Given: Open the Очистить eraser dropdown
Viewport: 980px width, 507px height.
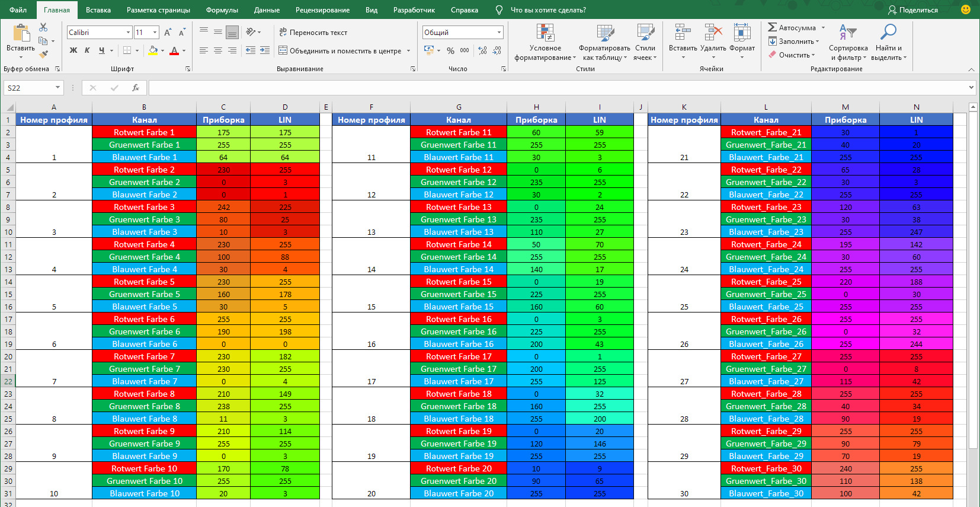Looking at the screenshot, I should 792,55.
